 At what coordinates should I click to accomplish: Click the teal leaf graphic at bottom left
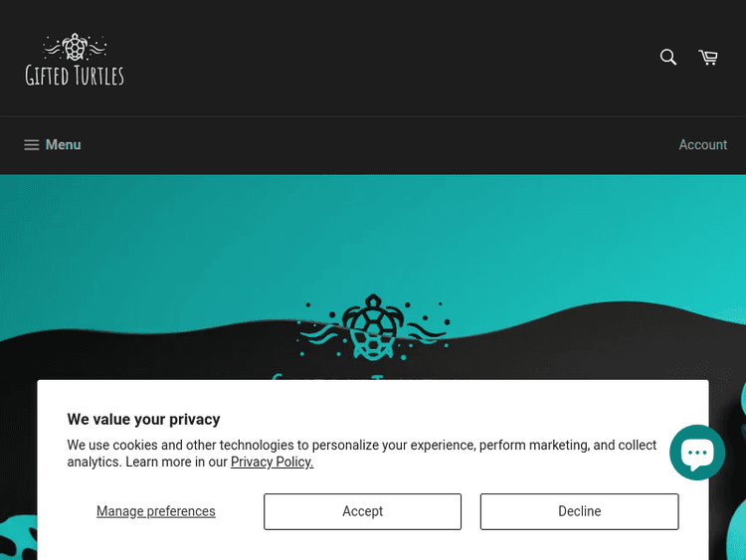[18, 537]
